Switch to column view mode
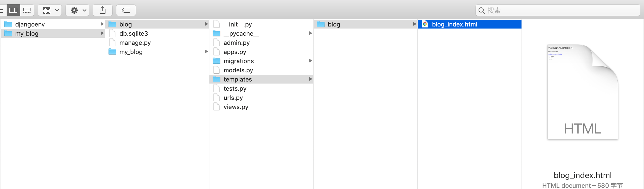 pos(13,10)
